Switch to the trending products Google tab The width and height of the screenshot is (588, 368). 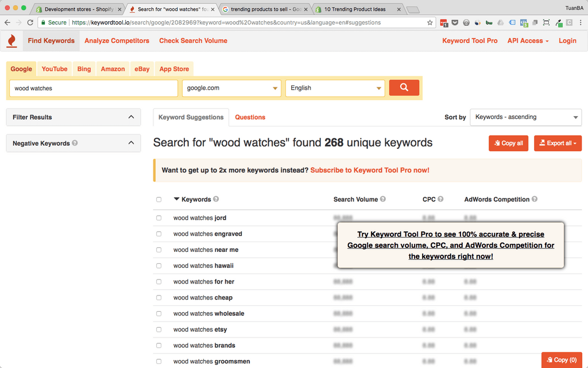point(265,9)
